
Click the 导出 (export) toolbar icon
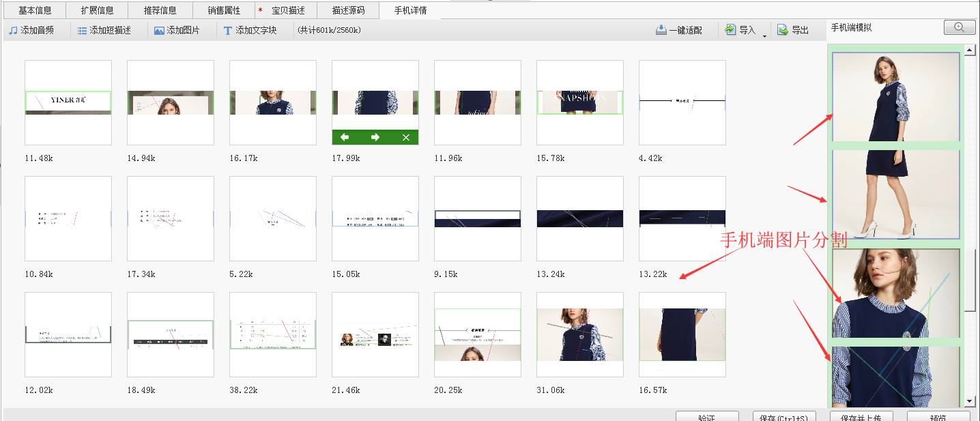(783, 30)
